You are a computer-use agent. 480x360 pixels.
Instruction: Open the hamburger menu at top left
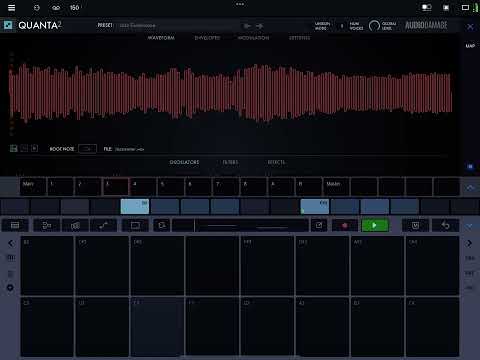[11, 7]
